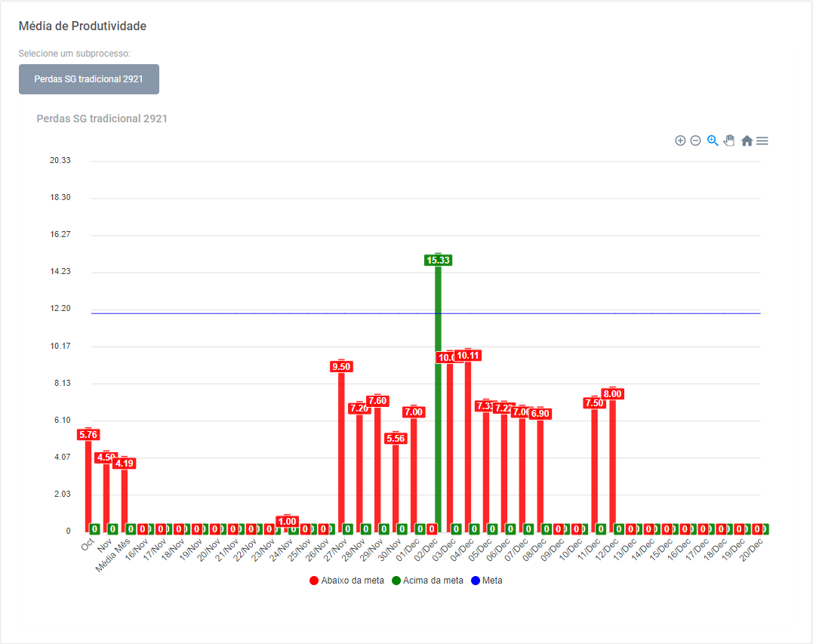Viewport: 813px width, 644px height.
Task: Select the 9.50 bar label
Action: point(341,367)
